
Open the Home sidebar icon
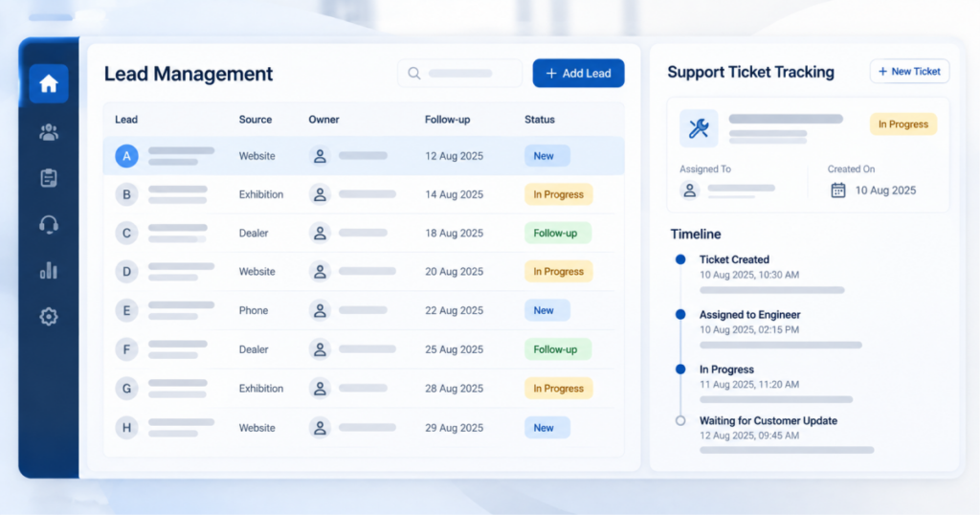point(49,83)
